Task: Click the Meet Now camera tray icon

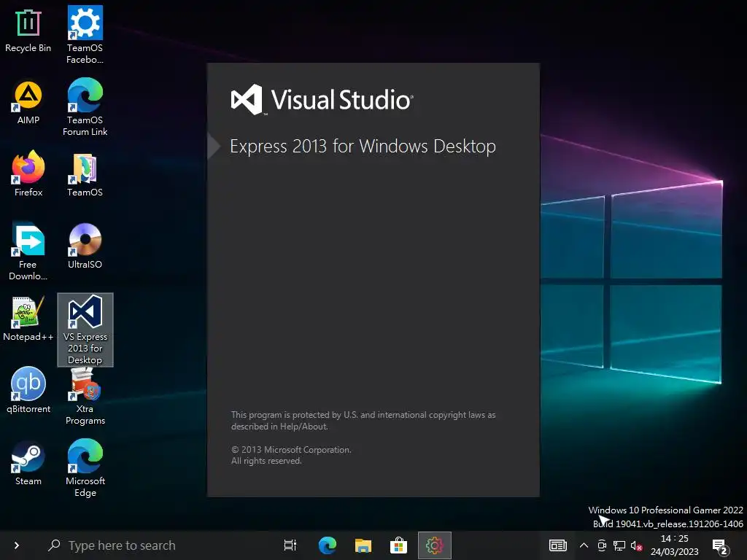Action: click(x=602, y=545)
